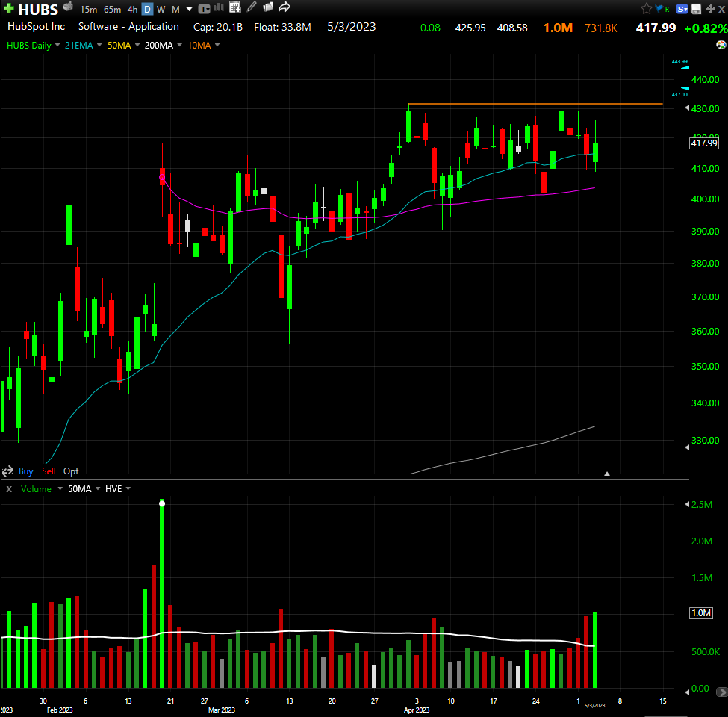Click the swap arrows icon beside Buy
The height and width of the screenshot is (717, 728).
pyautogui.click(x=7, y=471)
